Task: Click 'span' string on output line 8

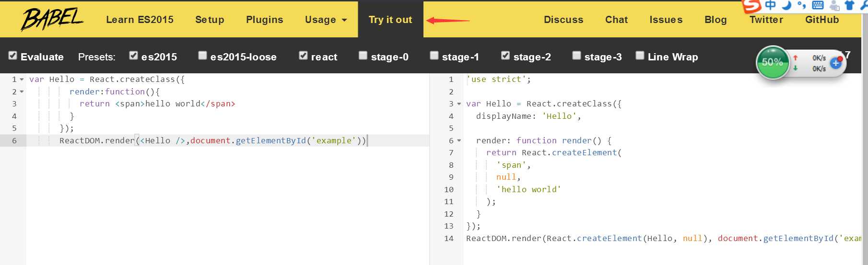Action: [511, 165]
